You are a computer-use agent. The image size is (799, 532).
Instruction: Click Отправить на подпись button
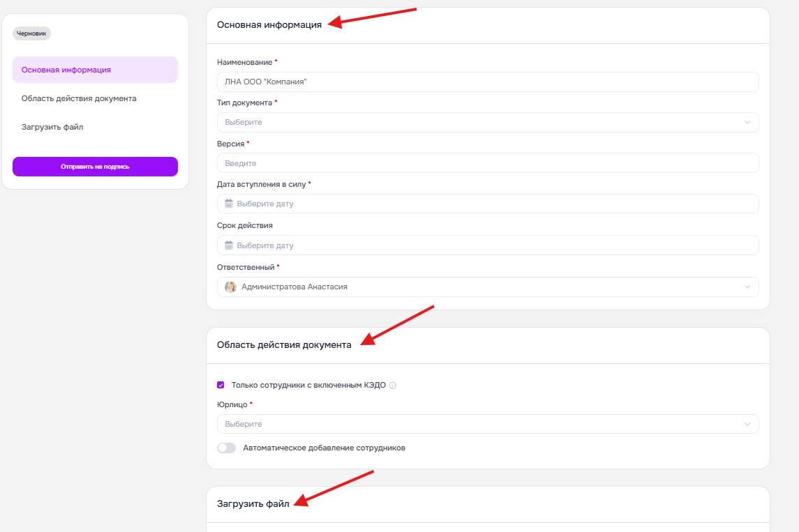coord(96,167)
